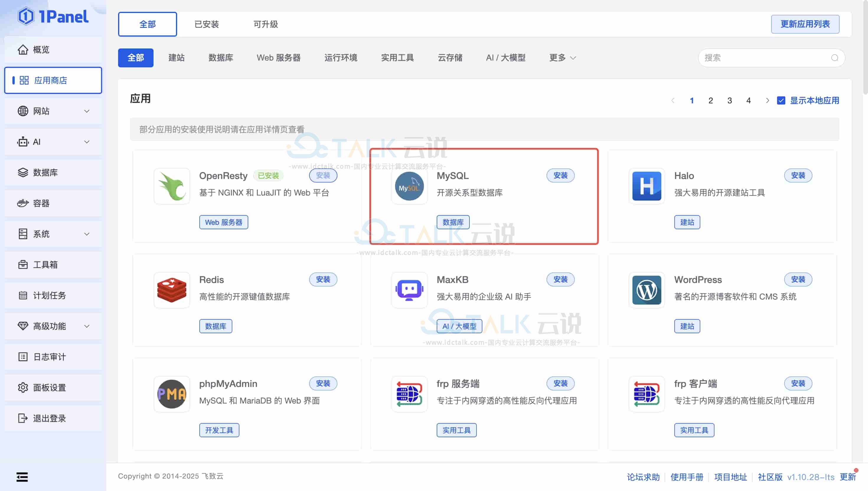Open the 使用手册 footer link
Image resolution: width=868 pixels, height=491 pixels.
tap(687, 477)
